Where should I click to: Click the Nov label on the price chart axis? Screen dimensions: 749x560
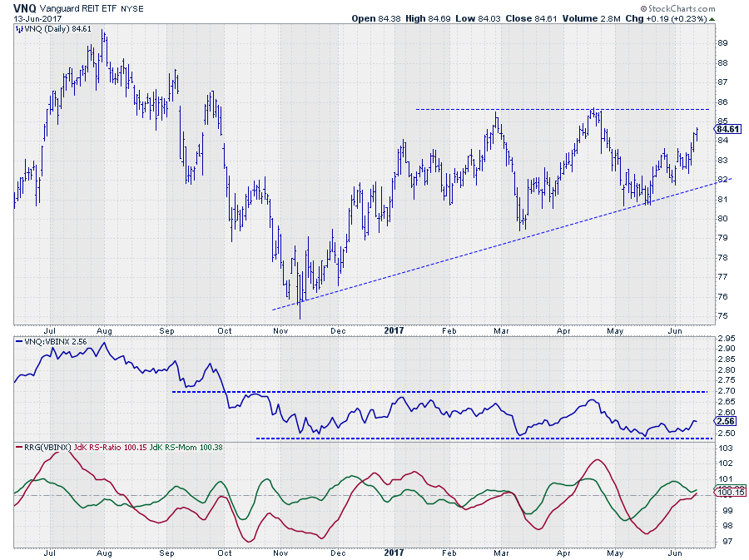click(280, 330)
